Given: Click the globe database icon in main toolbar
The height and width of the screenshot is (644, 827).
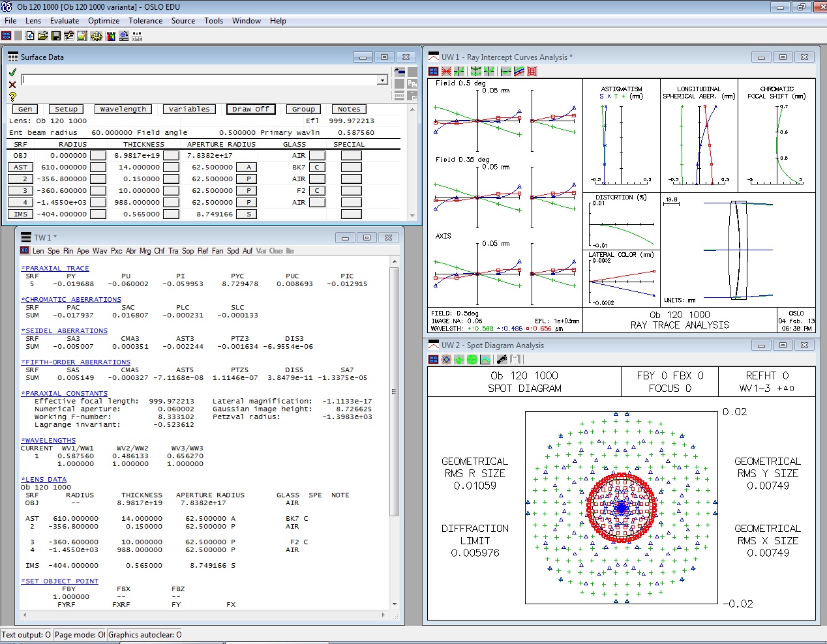Looking at the screenshot, I should (x=123, y=36).
